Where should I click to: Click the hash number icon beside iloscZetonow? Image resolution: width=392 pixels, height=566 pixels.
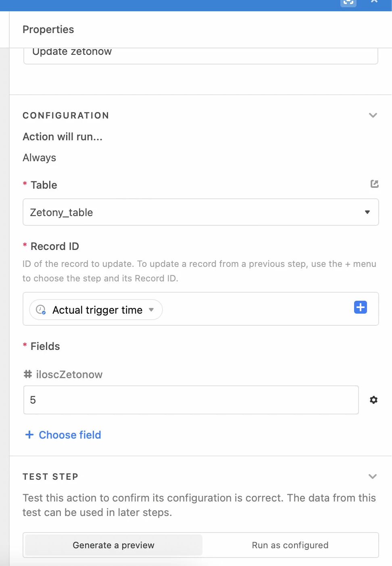click(28, 375)
